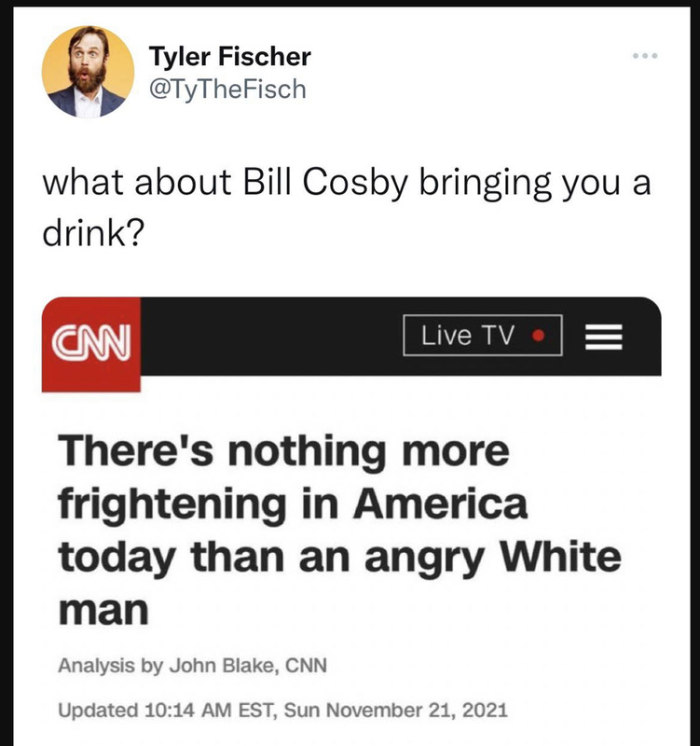Open the headline line 'There's nothing more'
This screenshot has width=700, height=746.
(x=284, y=450)
